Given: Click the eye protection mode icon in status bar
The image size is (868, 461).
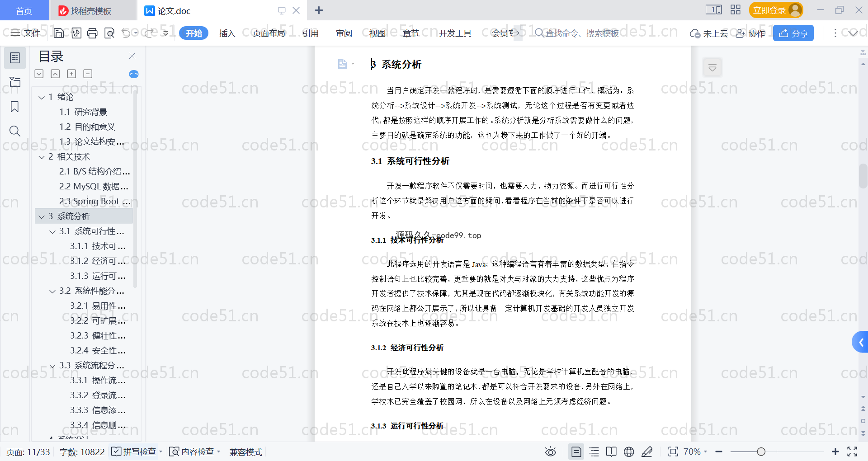Looking at the screenshot, I should point(550,452).
